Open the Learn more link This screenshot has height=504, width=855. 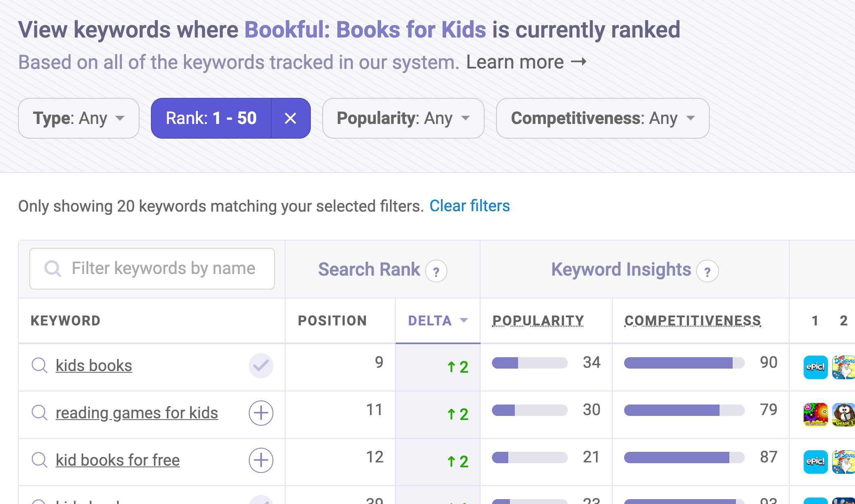526,62
